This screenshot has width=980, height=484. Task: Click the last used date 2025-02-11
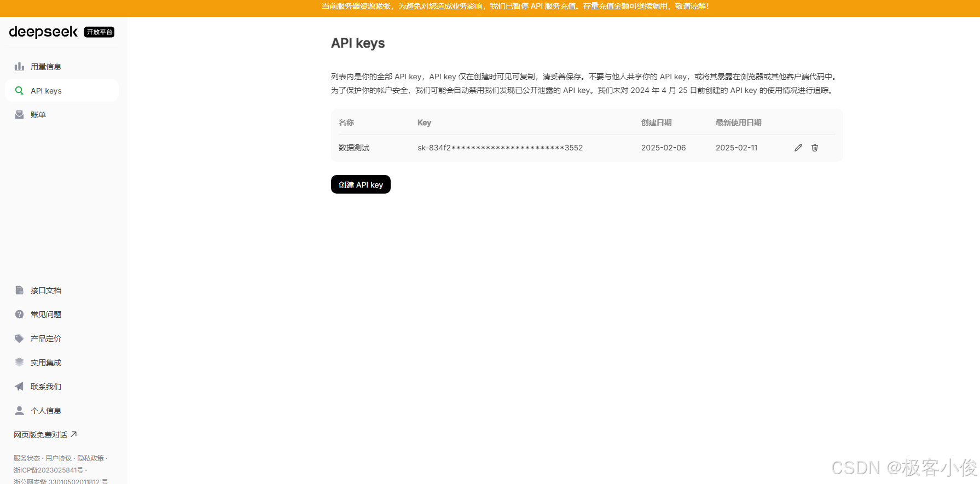737,148
